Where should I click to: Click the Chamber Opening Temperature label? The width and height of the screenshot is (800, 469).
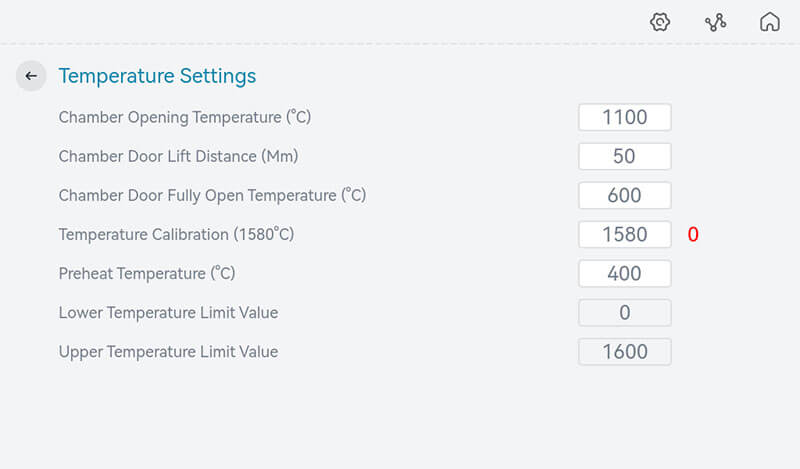click(x=185, y=117)
